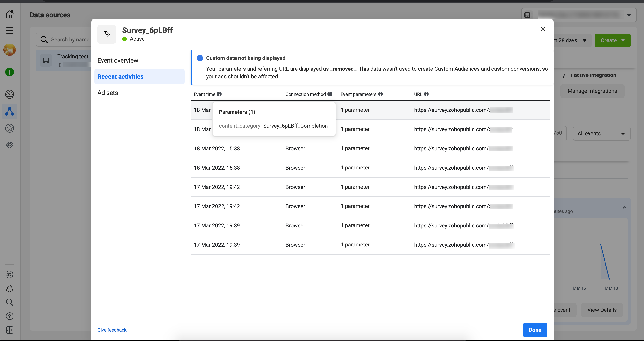Screen dimensions: 644x341
Task: Switch to Event overview tab
Action: tap(118, 60)
